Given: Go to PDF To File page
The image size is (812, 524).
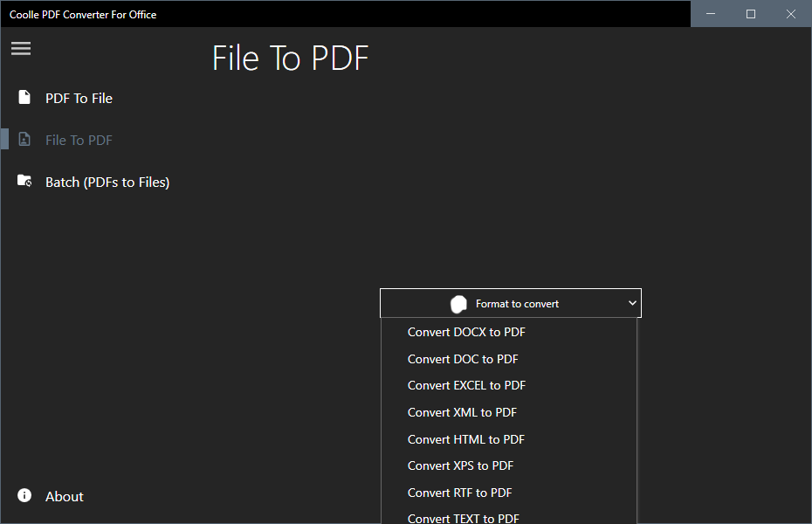Looking at the screenshot, I should 79,98.
